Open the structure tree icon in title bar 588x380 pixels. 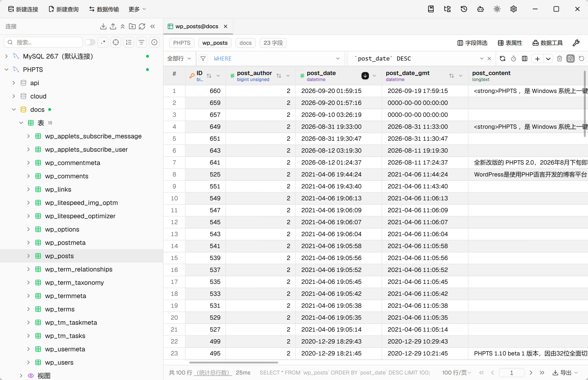[x=447, y=9]
